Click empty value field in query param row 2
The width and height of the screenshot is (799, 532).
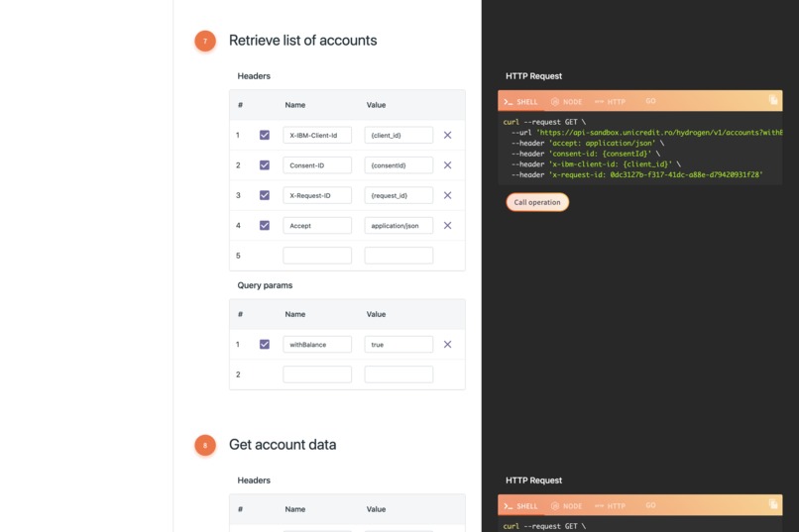point(399,374)
